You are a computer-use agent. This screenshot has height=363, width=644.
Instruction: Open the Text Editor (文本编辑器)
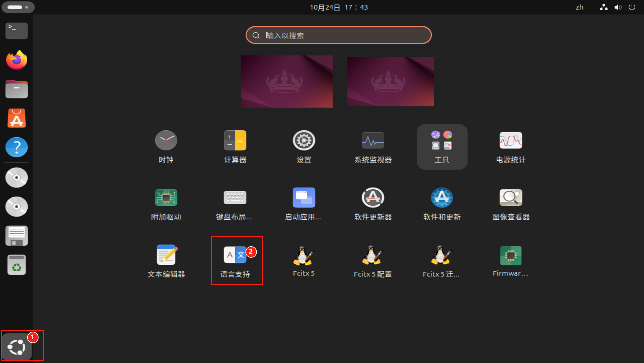(x=166, y=255)
